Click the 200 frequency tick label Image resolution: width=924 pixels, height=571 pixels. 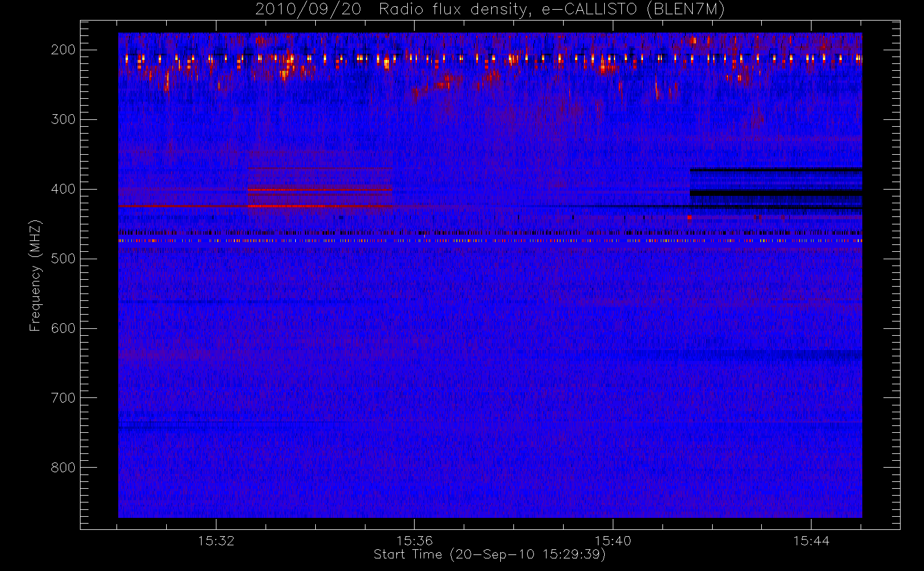(63, 50)
